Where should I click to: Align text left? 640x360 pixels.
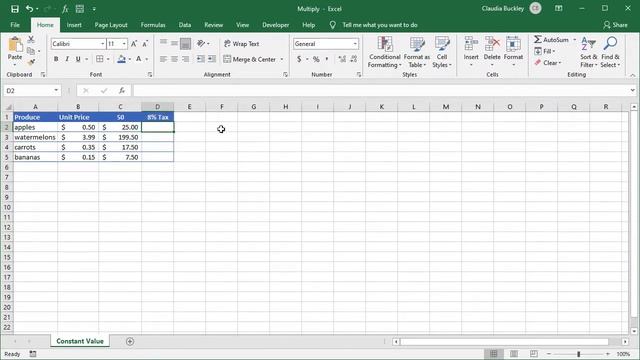click(x=163, y=59)
